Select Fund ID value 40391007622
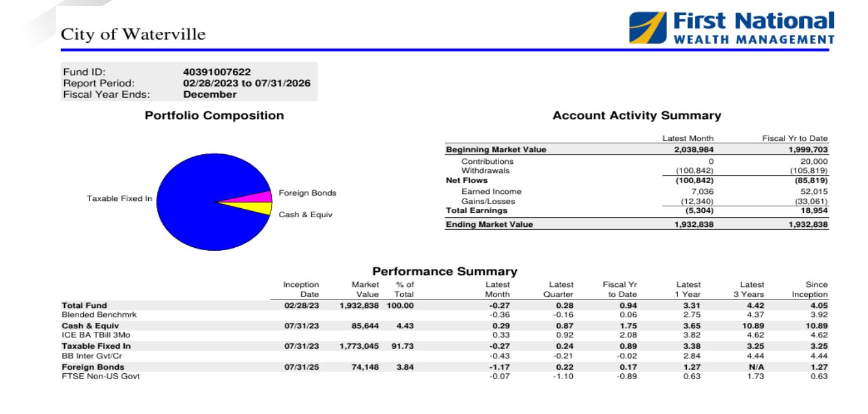 [x=217, y=72]
